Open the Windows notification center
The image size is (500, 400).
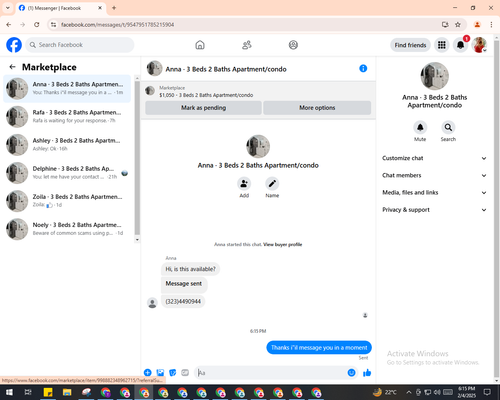click(x=487, y=392)
